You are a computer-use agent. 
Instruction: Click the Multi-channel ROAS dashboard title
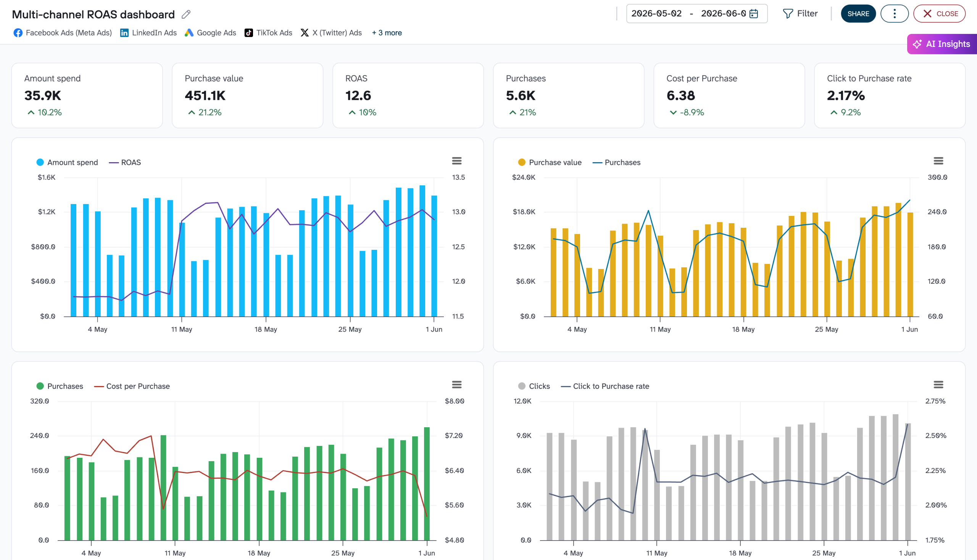[x=94, y=14]
